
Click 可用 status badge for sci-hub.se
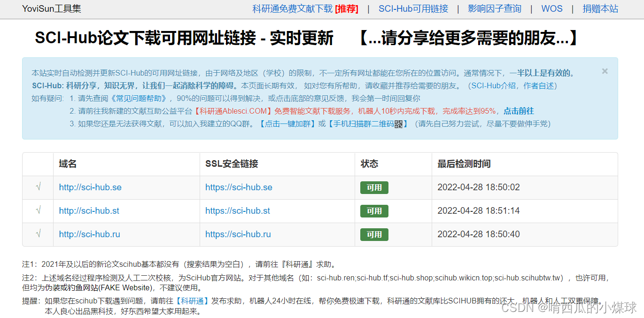[374, 187]
